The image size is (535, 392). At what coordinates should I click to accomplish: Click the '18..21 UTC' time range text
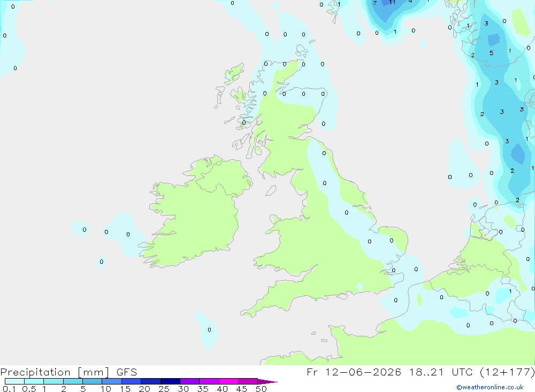pyautogui.click(x=441, y=372)
